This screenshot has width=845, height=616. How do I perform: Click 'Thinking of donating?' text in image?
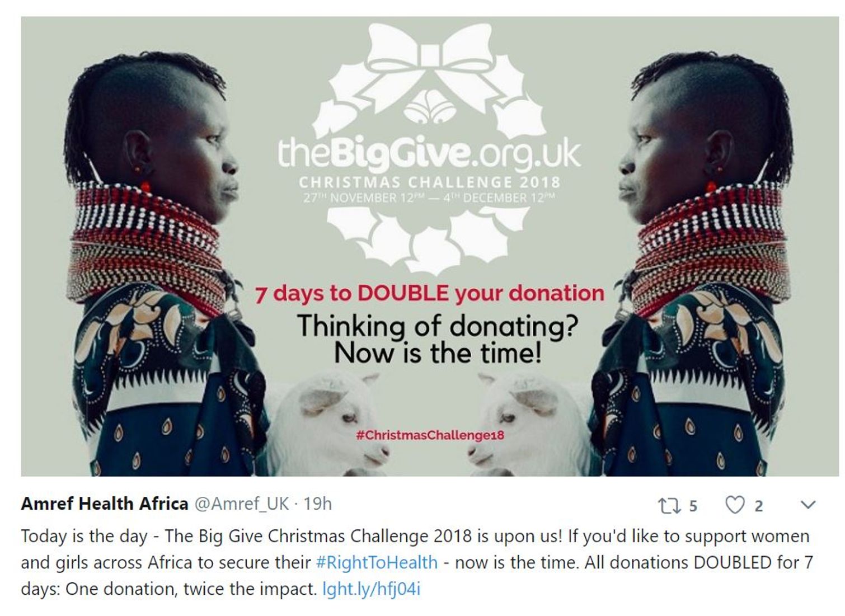point(438,326)
